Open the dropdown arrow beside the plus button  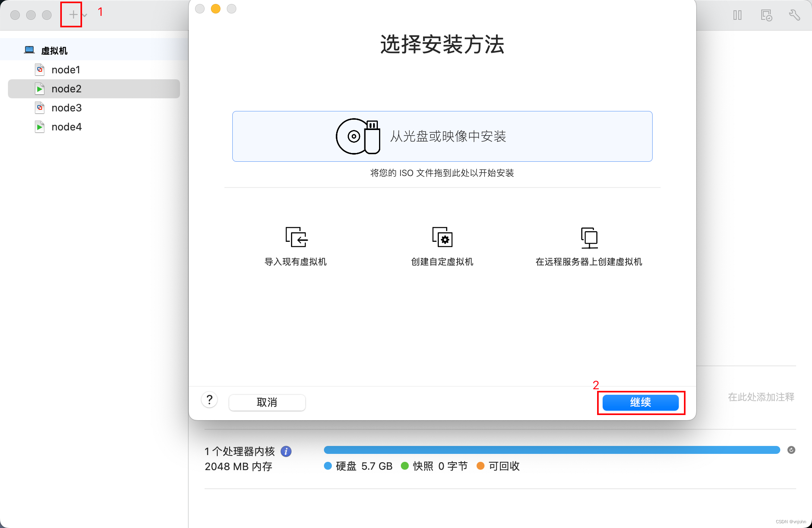coord(84,15)
